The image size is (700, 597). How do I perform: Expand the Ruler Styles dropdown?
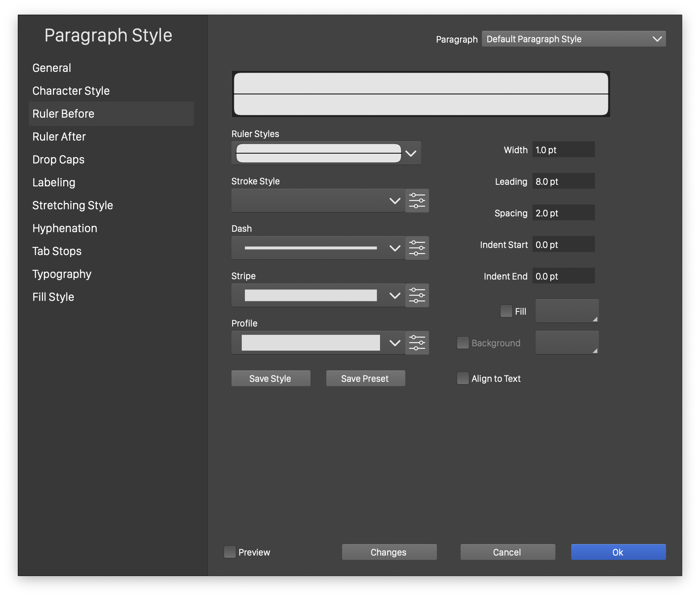(x=411, y=153)
